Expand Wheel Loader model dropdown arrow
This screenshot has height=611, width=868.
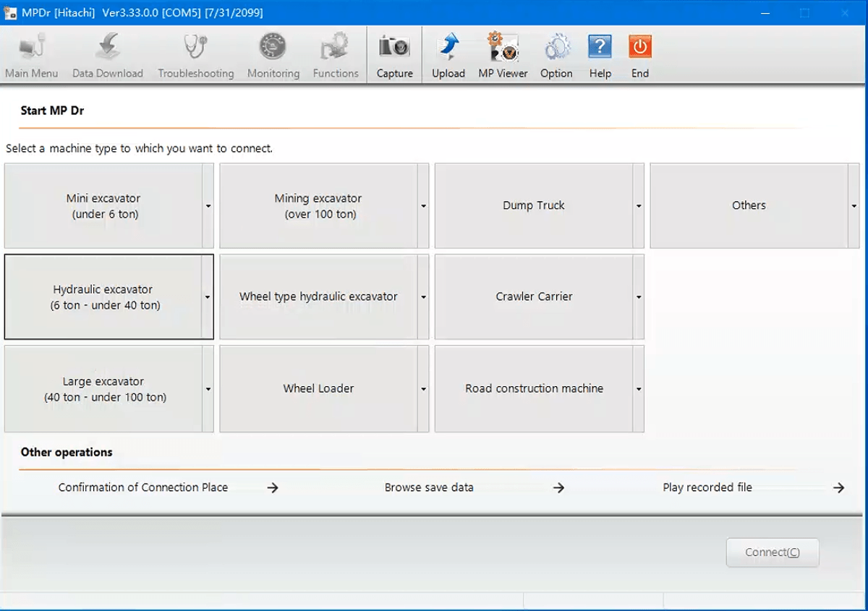click(x=423, y=389)
